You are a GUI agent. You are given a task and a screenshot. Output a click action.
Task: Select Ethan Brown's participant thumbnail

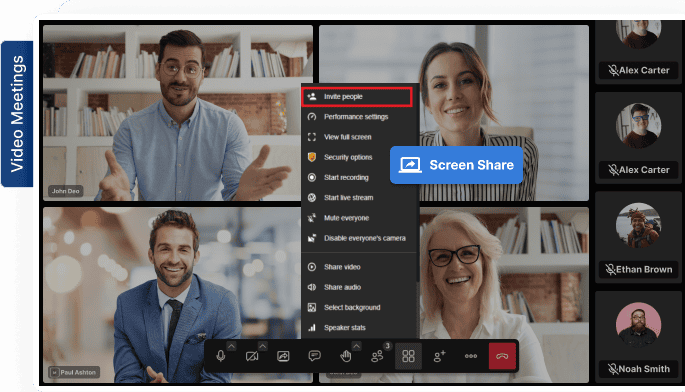pos(638,237)
